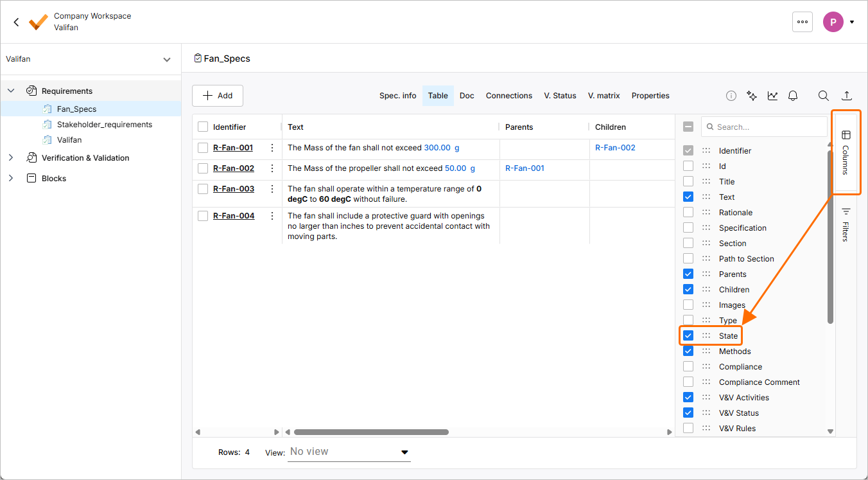Screen dimensions: 868x480
Task: Click scroll-down arrow of column list
Action: tap(830, 432)
